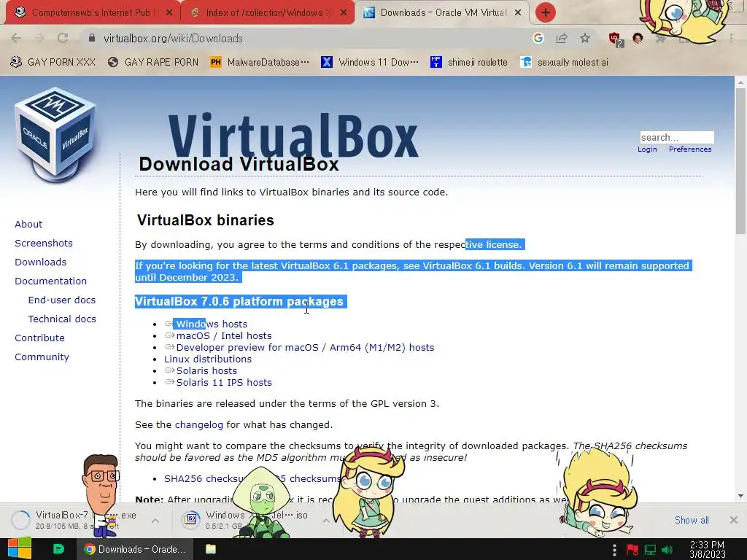
Task: Click the share page icon
Action: 562,38
